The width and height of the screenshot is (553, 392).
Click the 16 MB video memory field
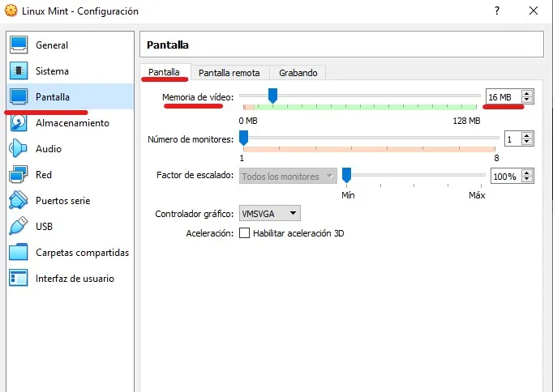click(x=504, y=97)
